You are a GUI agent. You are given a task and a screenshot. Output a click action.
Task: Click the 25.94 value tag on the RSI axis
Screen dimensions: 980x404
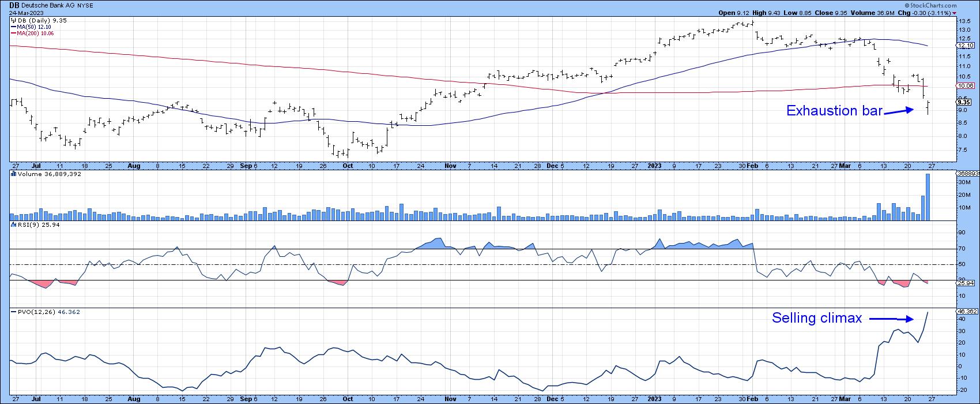(964, 284)
